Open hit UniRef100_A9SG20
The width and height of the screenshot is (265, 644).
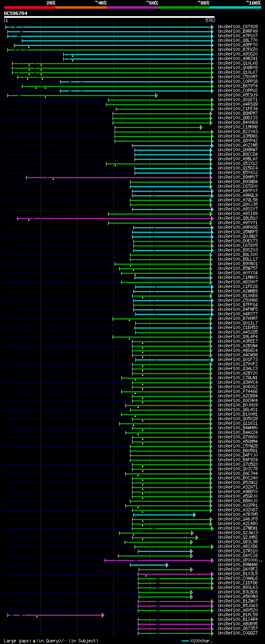pos(238,54)
